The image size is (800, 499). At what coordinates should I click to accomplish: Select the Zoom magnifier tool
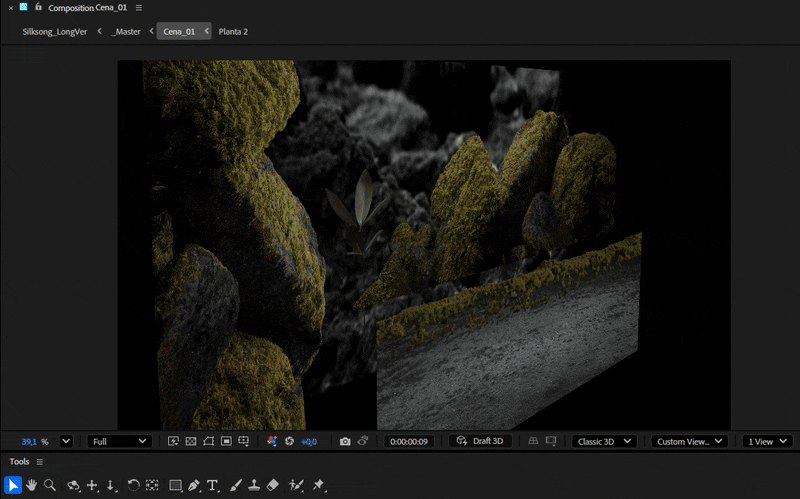49,485
